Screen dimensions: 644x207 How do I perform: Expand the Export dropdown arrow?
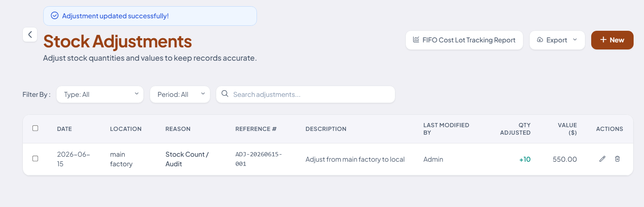pyautogui.click(x=575, y=40)
